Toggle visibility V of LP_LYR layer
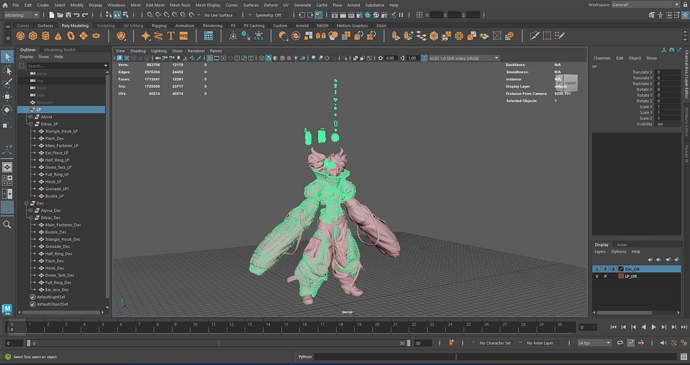Screen dimensions: 690x365 pyautogui.click(x=597, y=277)
